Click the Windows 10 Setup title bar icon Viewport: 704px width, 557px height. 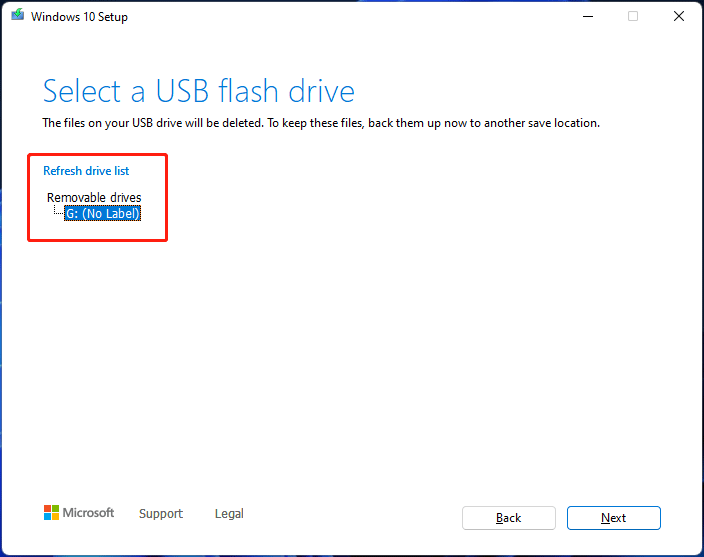[x=18, y=15]
